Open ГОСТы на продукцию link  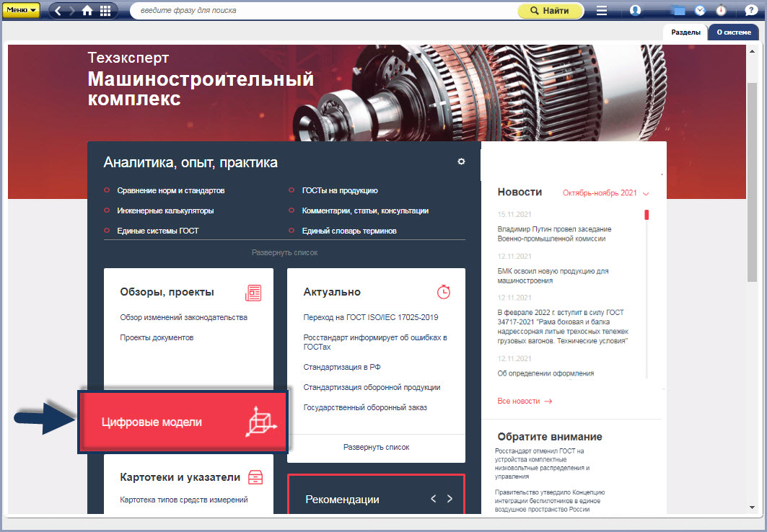tap(340, 190)
